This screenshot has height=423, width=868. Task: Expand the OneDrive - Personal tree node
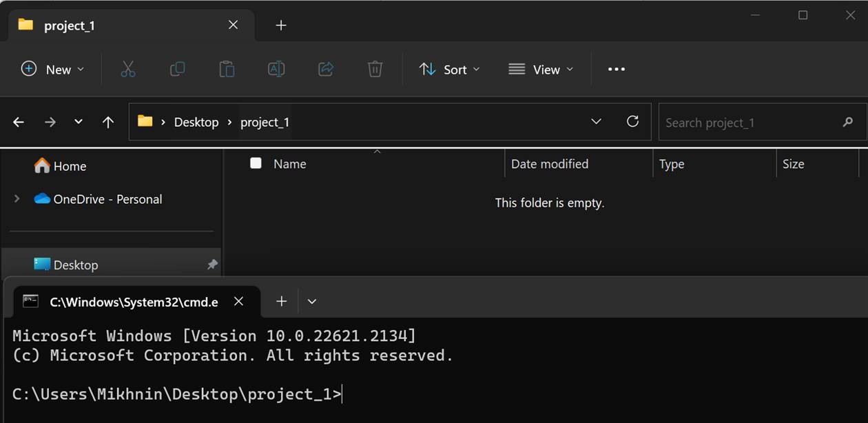[17, 199]
